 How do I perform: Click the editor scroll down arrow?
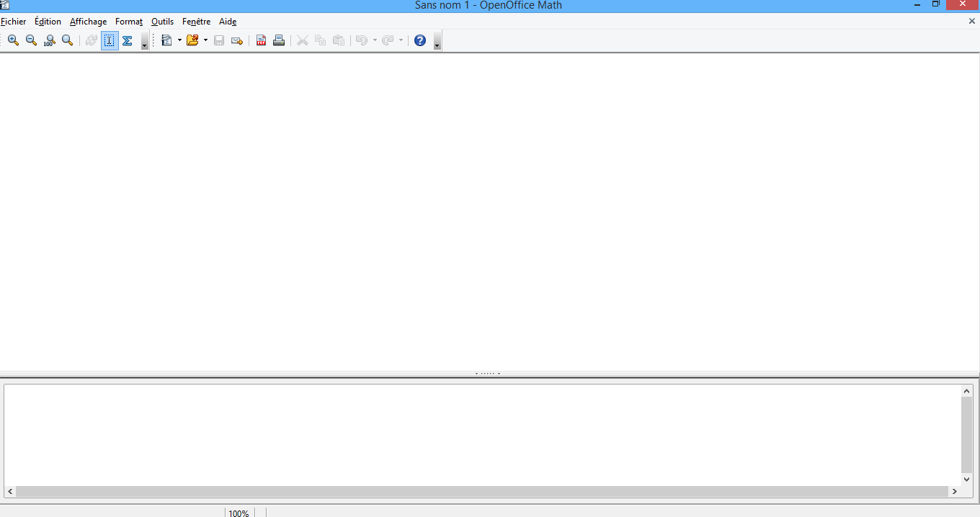(x=968, y=479)
